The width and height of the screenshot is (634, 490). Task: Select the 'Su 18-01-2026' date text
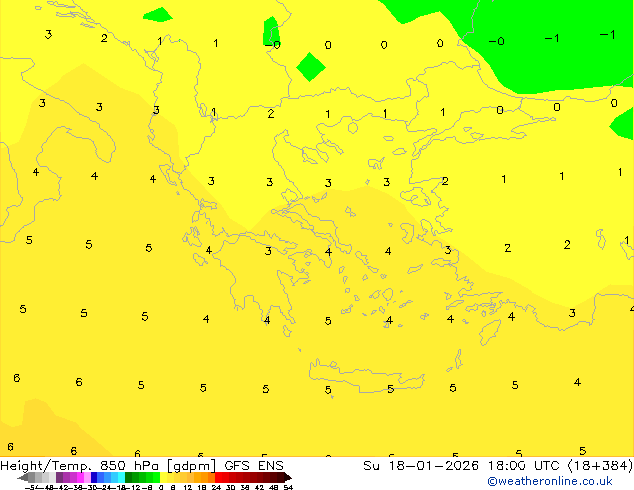click(x=421, y=466)
